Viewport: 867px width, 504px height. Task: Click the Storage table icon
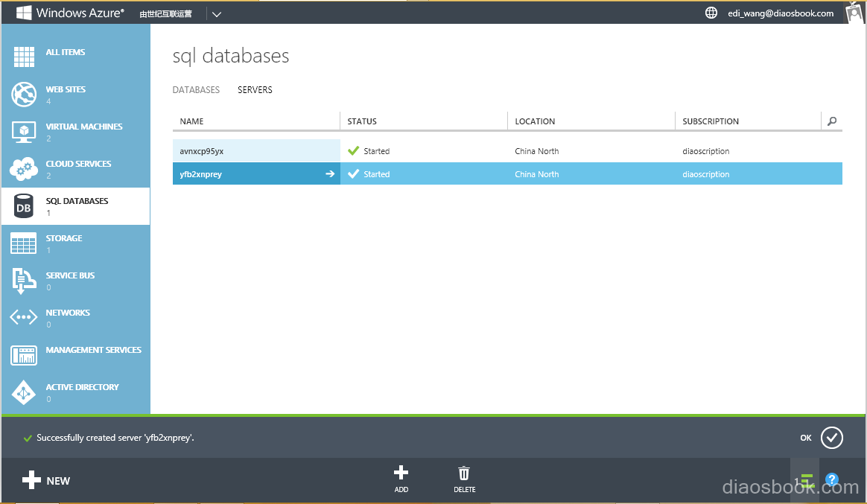(x=24, y=243)
